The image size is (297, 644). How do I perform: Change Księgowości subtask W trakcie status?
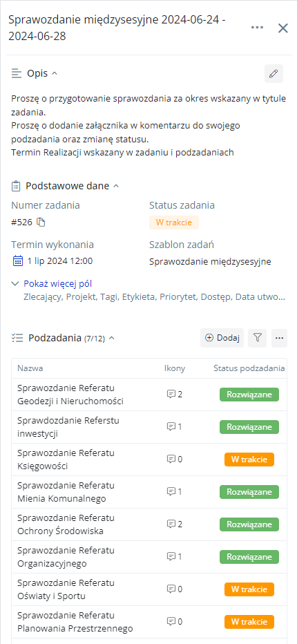point(249,460)
